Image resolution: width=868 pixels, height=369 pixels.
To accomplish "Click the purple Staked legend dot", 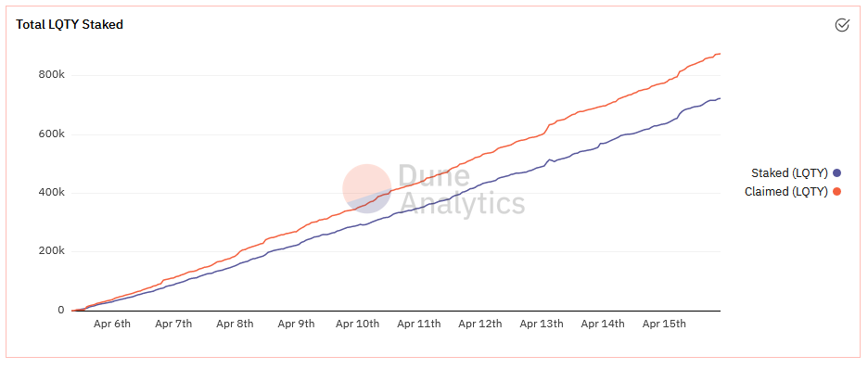I will click(x=837, y=173).
